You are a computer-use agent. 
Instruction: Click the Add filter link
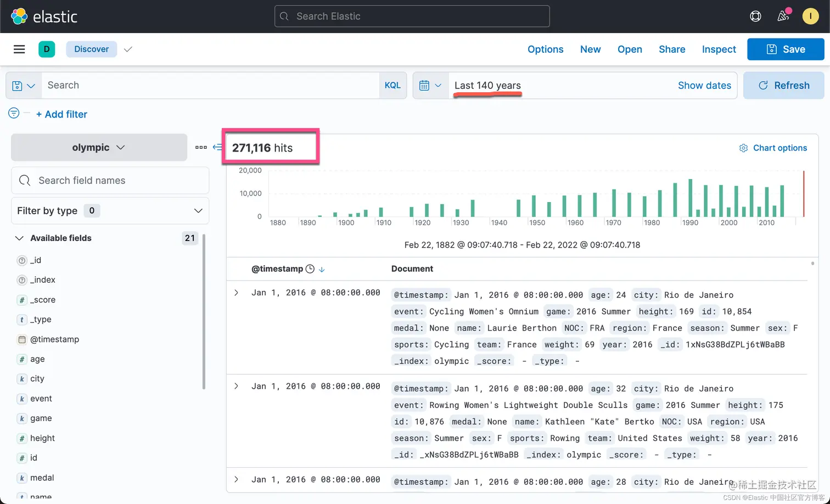(61, 114)
